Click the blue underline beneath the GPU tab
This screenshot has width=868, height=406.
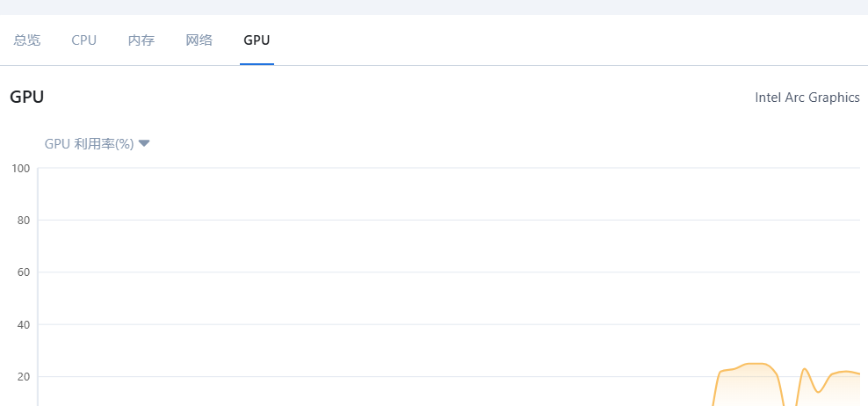tap(257, 64)
